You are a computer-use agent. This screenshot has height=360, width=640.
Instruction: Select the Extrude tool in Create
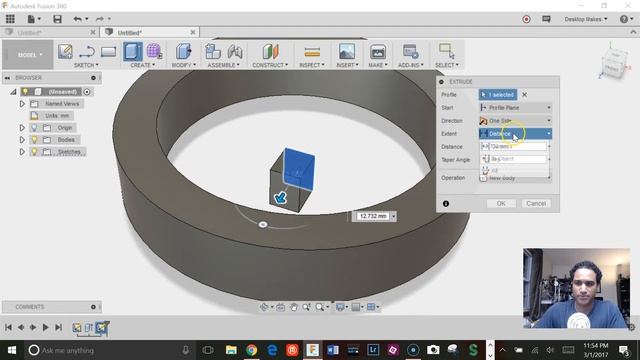click(x=133, y=52)
